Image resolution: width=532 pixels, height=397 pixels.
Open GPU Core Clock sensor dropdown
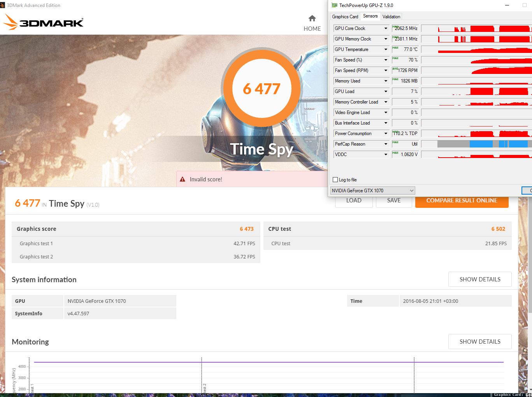point(386,28)
